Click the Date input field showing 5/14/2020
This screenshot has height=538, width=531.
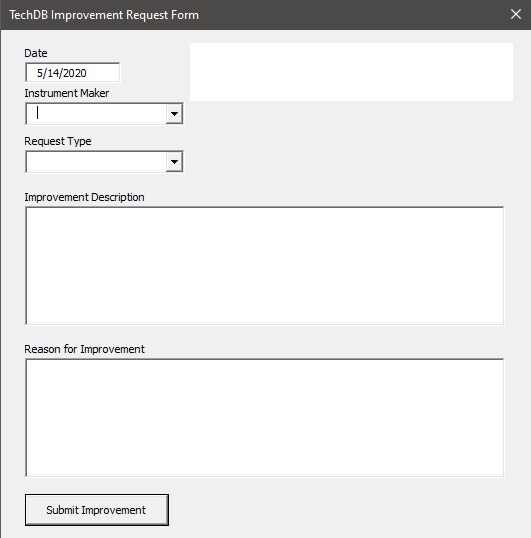72,72
